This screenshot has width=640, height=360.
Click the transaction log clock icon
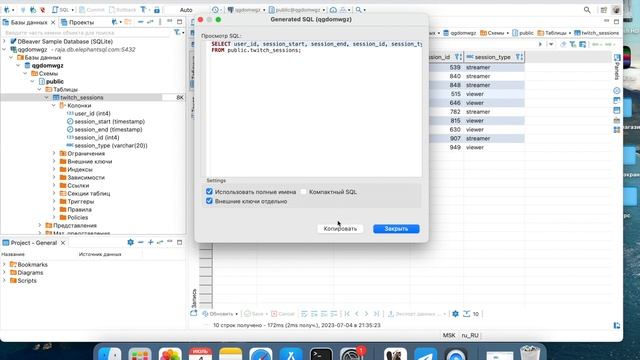[215, 9]
